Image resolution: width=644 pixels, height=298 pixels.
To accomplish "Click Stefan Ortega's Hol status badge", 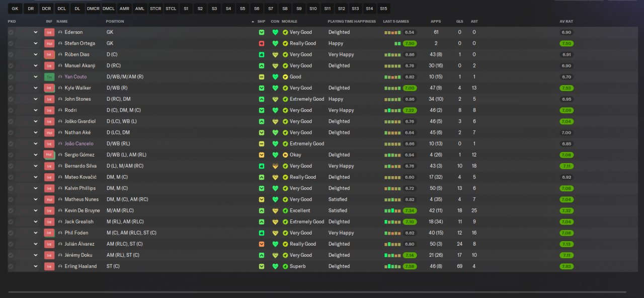I will (49, 43).
